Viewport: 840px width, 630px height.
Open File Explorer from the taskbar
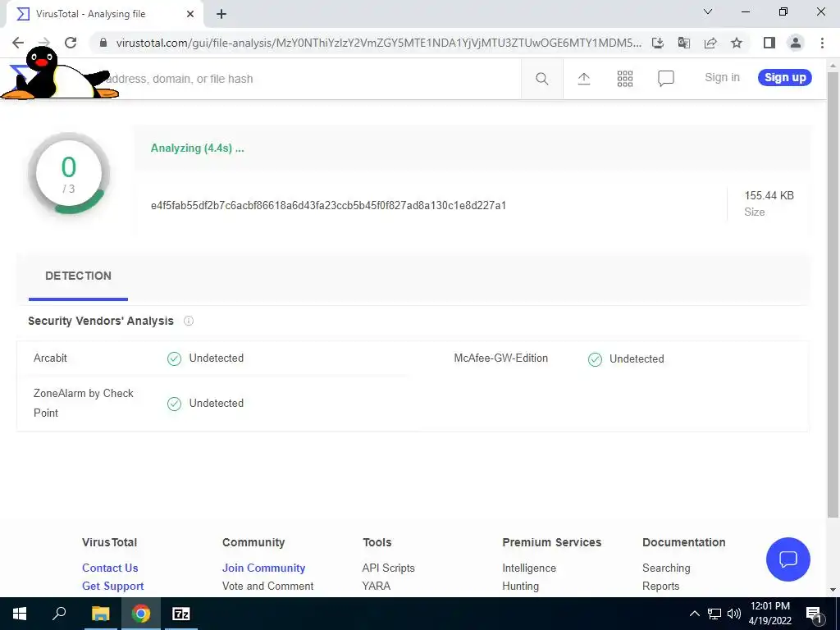(100, 614)
